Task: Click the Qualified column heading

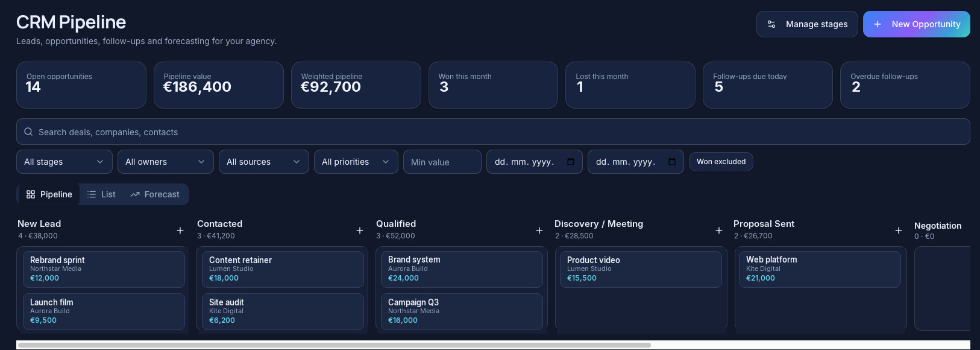Action: click(x=396, y=224)
